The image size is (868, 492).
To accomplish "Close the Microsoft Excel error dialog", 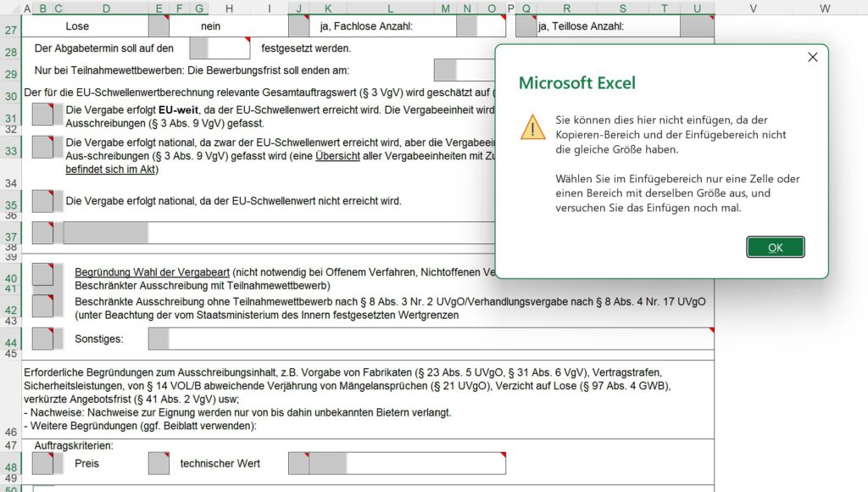I will 812,57.
